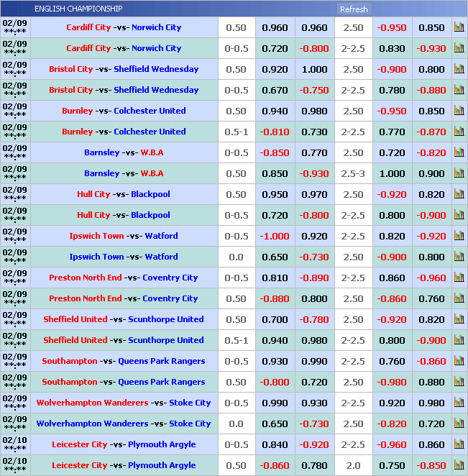Pick the 0.670 home odds for Bristol City
Viewport: 468px width, 476px height.
click(275, 91)
